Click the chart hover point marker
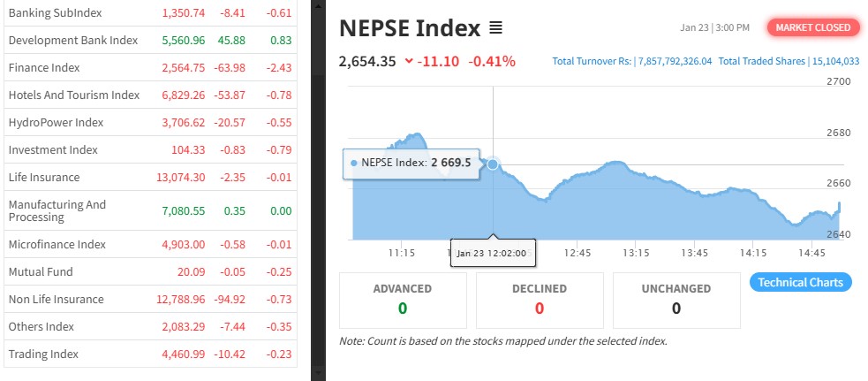 pos(493,164)
